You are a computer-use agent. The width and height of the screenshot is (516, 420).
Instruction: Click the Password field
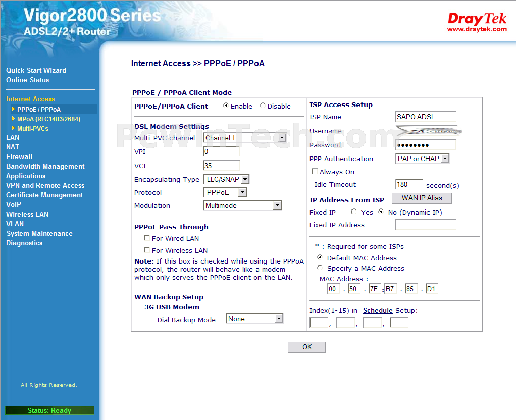(x=426, y=145)
